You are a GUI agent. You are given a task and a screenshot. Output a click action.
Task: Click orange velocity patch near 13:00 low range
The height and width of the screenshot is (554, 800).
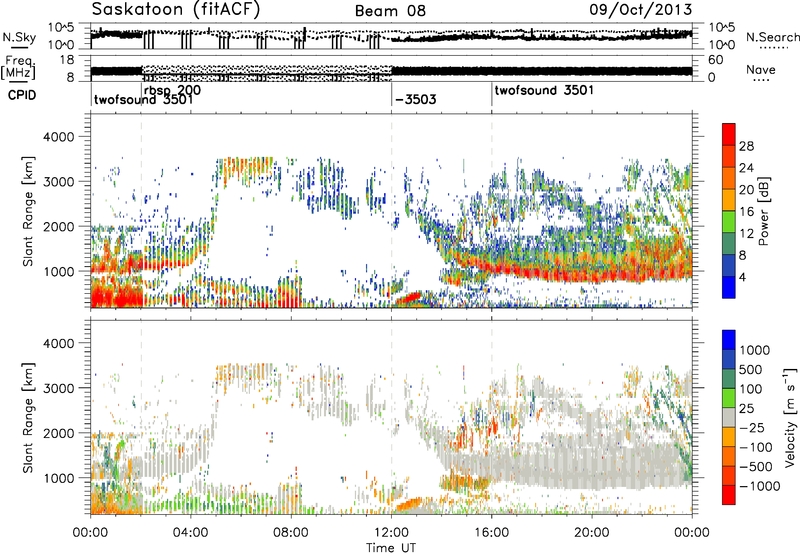pos(410,504)
